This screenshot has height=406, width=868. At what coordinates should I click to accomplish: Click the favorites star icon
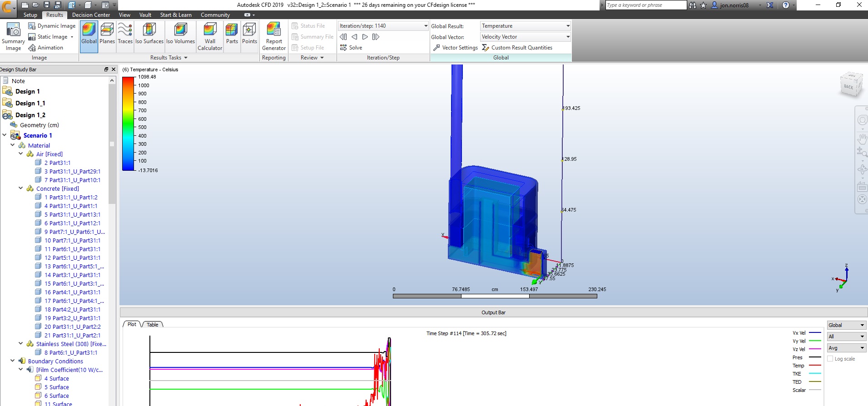click(x=703, y=5)
